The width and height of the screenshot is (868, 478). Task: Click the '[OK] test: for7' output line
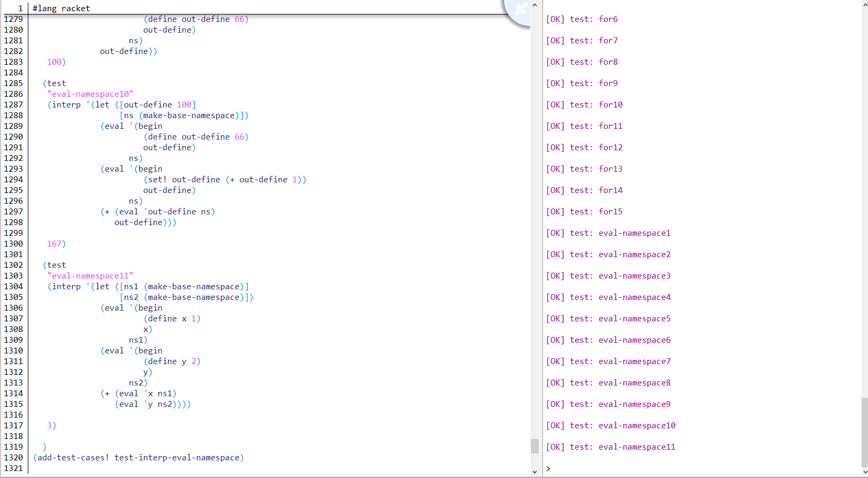click(x=582, y=41)
